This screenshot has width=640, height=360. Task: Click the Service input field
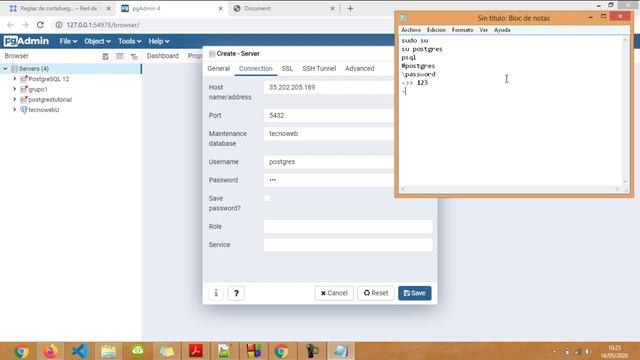pyautogui.click(x=348, y=245)
